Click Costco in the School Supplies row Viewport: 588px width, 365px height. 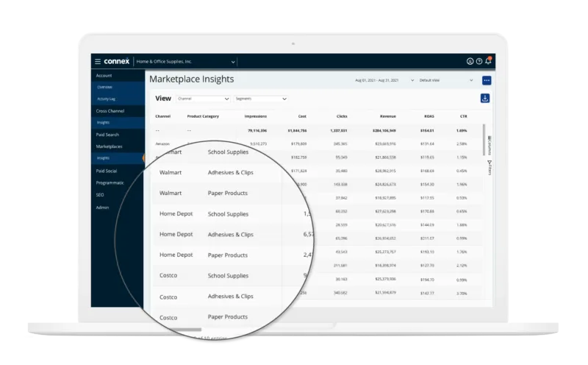tap(168, 276)
